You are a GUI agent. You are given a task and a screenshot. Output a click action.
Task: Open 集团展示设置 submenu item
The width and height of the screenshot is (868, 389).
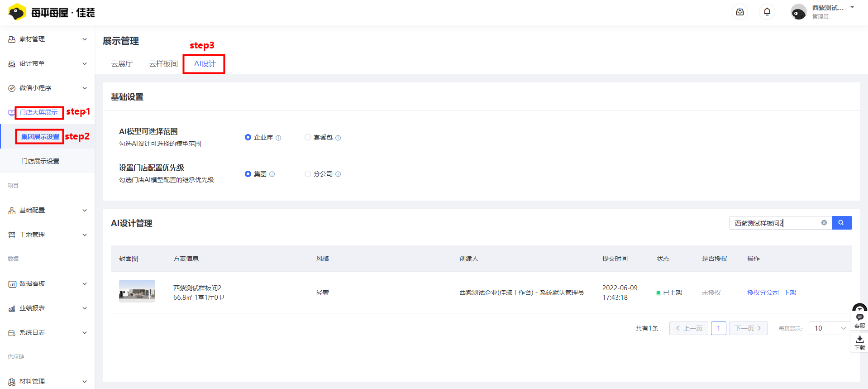40,137
